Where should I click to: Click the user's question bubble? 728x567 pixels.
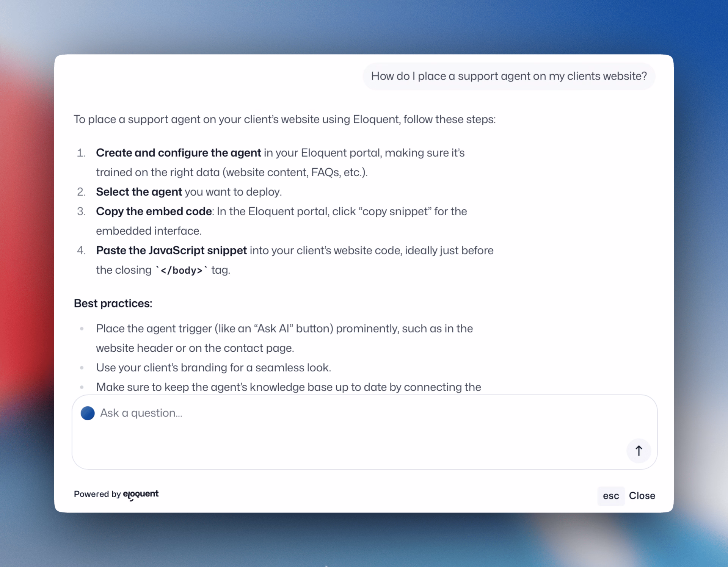coord(508,76)
